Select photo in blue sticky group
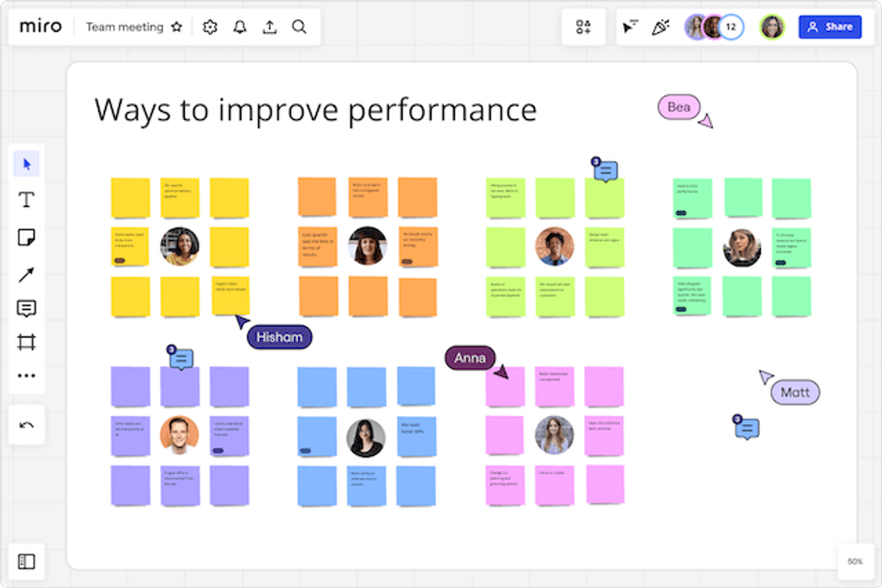Image resolution: width=882 pixels, height=588 pixels. click(366, 438)
